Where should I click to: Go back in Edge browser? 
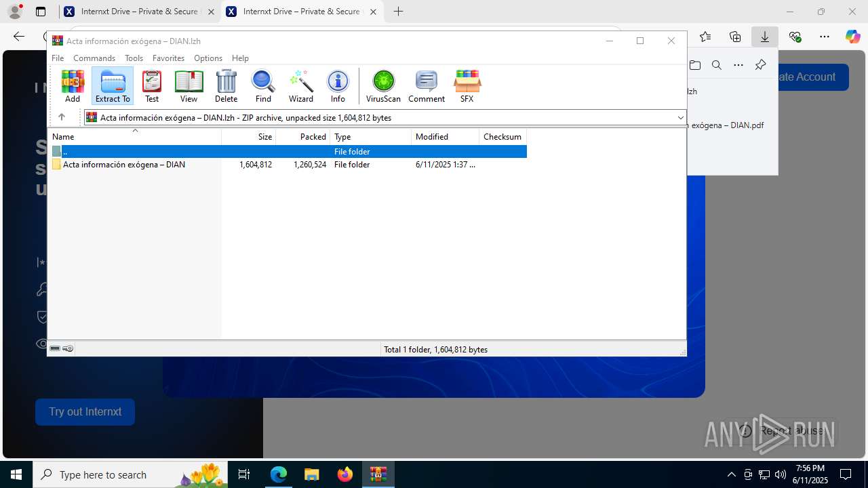19,37
